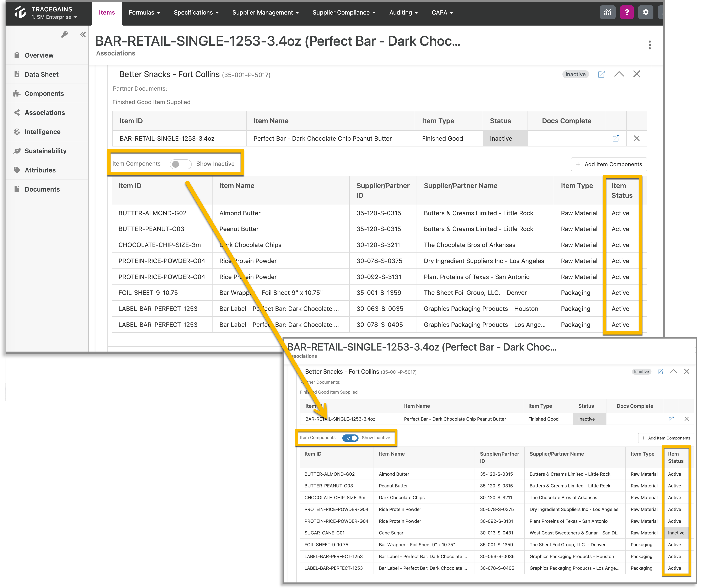Click the Peanut Butter item name in upper table
701x588 pixels.
coord(239,229)
